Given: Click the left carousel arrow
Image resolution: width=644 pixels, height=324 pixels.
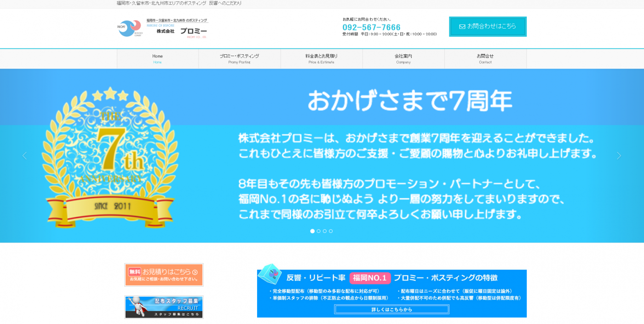Looking at the screenshot, I should [x=24, y=156].
